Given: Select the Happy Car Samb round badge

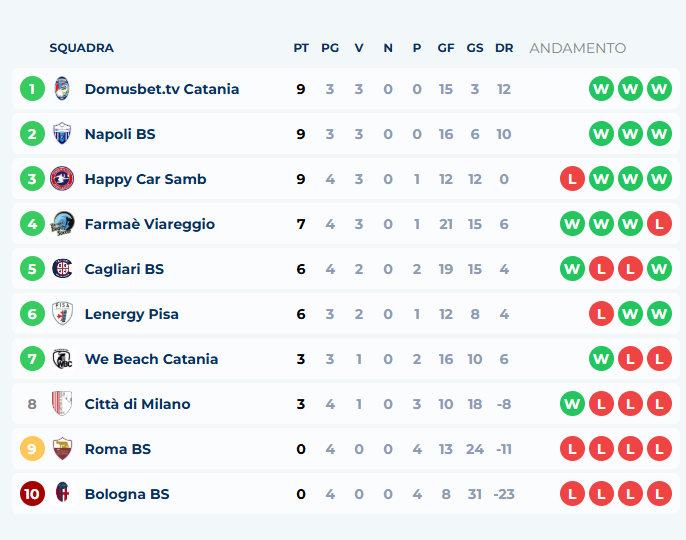Looking at the screenshot, I should [62, 179].
